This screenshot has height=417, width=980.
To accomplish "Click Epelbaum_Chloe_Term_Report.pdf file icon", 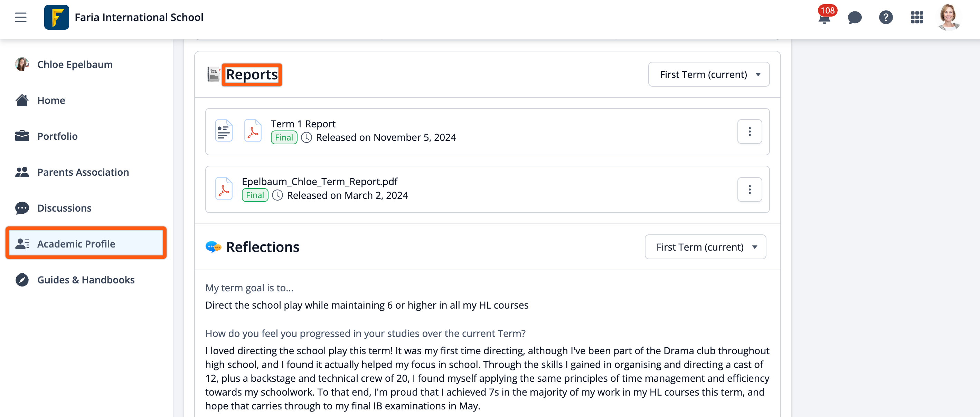I will (x=224, y=188).
